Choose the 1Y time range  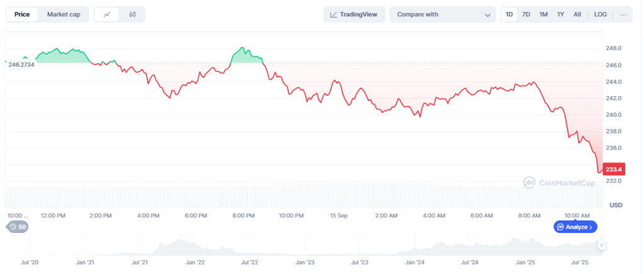click(x=560, y=14)
